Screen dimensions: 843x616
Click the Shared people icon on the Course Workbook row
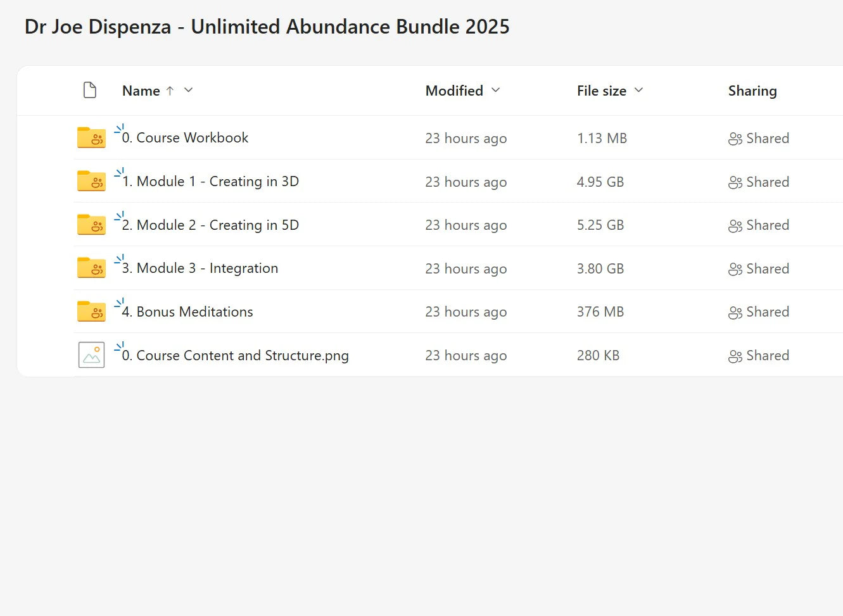735,138
